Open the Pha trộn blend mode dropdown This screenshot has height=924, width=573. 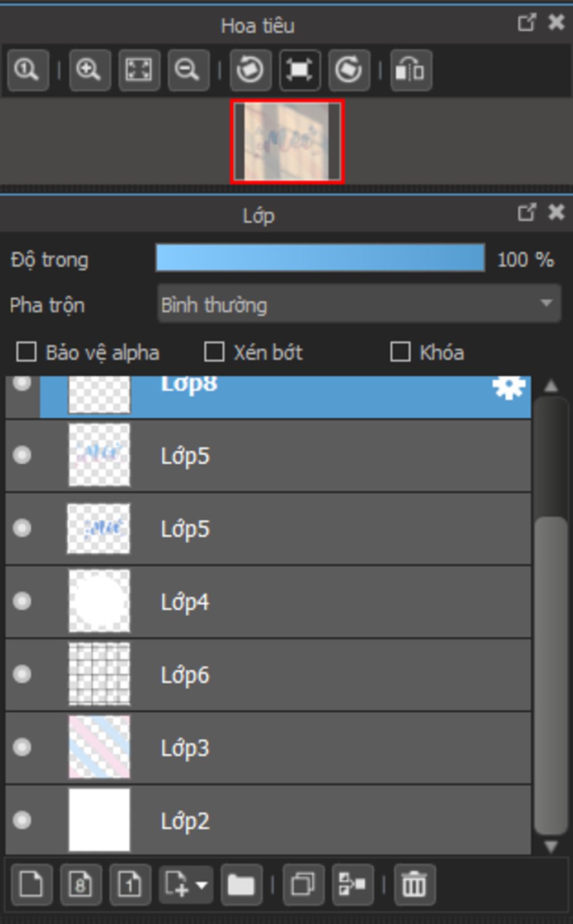click(359, 305)
